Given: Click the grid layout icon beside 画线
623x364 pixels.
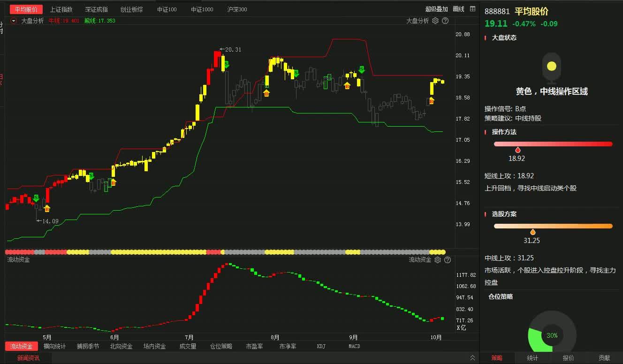Looking at the screenshot, I should pos(472,9).
